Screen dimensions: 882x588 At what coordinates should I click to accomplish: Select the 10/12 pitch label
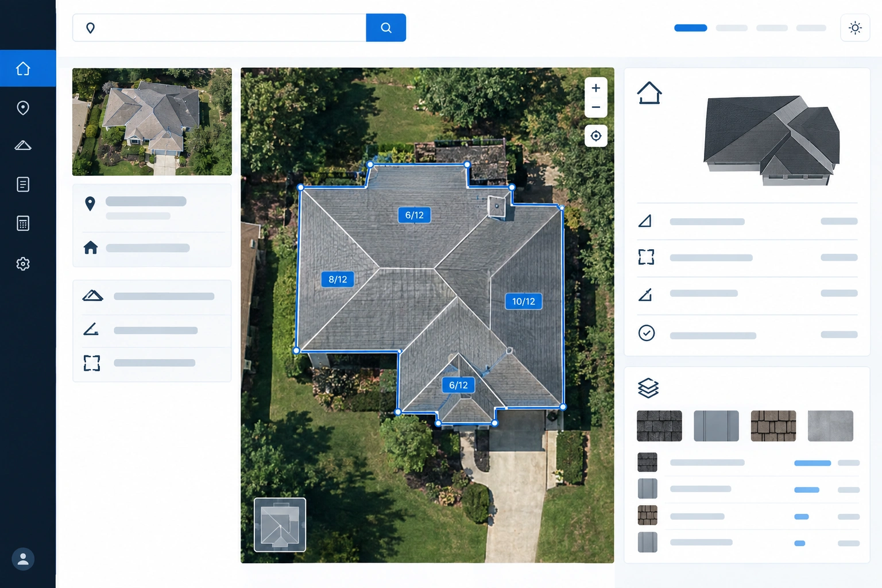[524, 301]
